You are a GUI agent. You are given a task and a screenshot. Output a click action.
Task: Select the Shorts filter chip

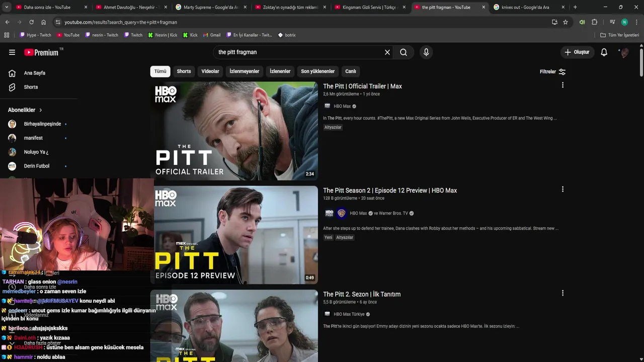tap(184, 71)
